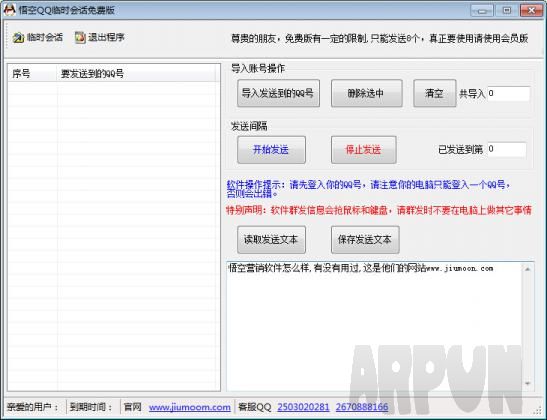Click the 清空 button

[x=434, y=93]
